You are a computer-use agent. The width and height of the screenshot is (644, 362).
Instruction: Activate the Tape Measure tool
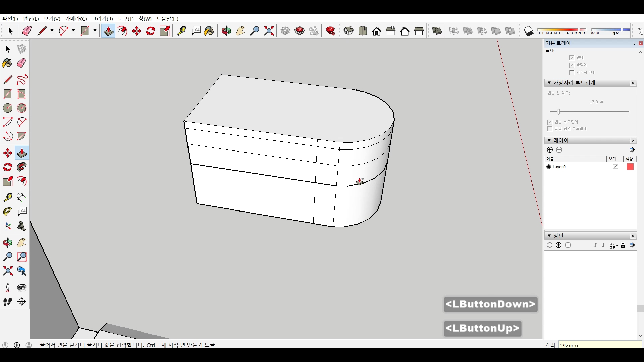[x=7, y=197]
